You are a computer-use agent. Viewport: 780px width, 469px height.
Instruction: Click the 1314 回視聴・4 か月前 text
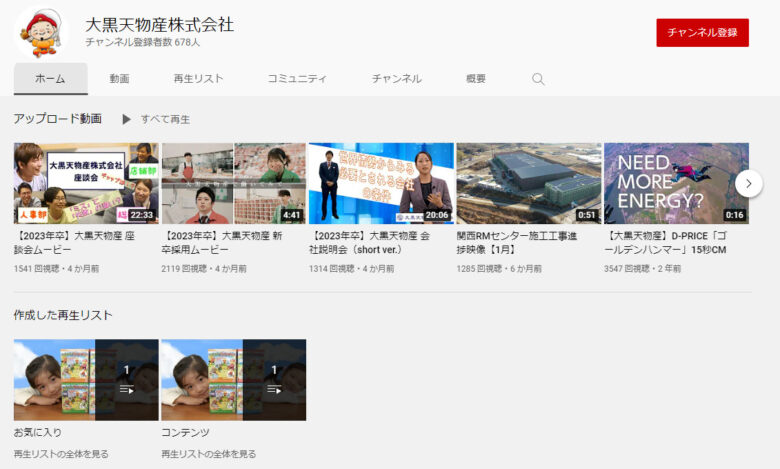pos(352,269)
